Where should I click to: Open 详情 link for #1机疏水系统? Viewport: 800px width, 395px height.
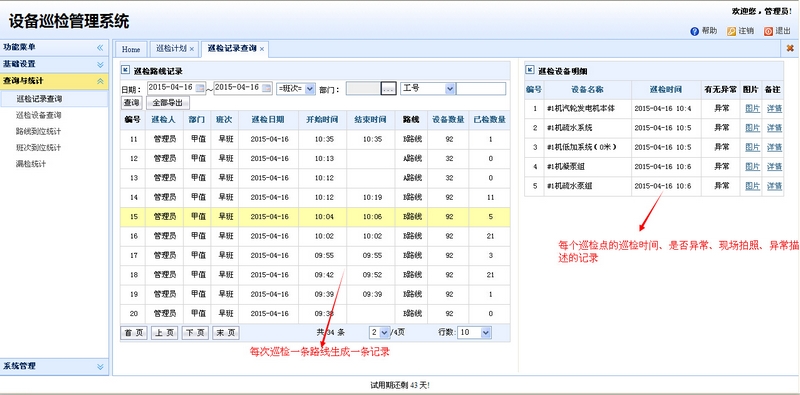774,128
